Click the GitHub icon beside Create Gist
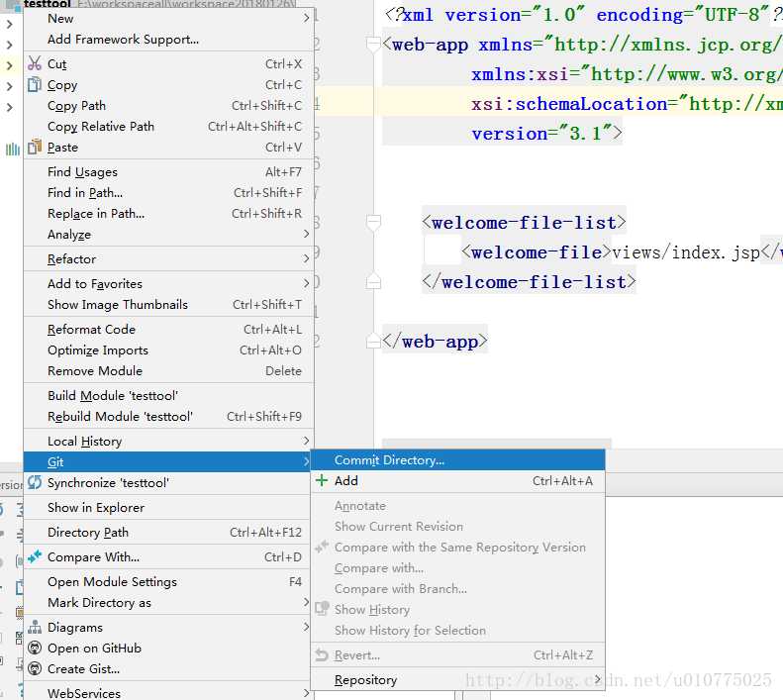Screen dimensions: 783x700 pos(35,668)
